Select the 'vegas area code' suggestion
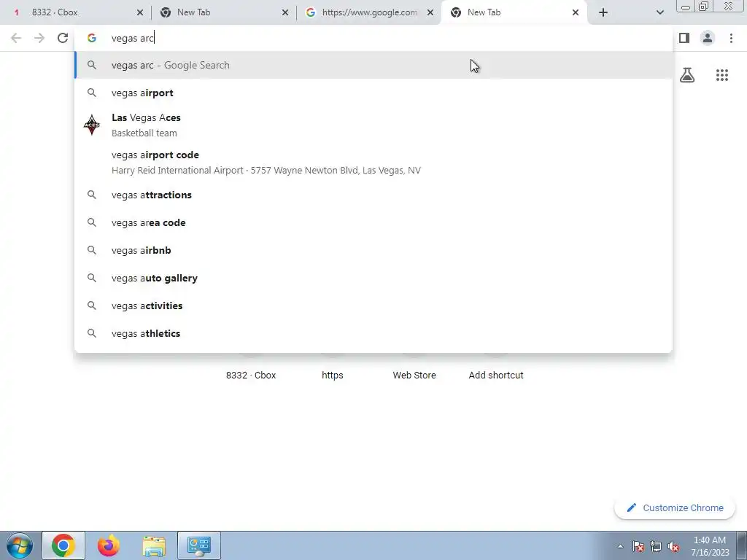The width and height of the screenshot is (747, 560). tap(373, 222)
